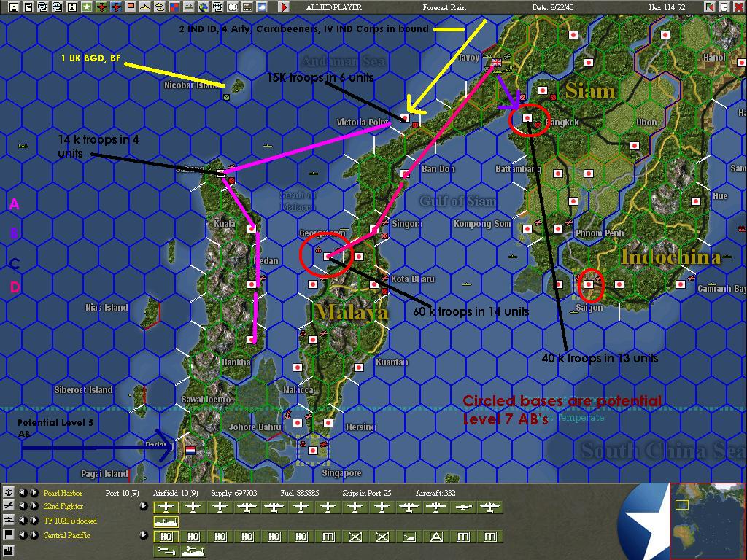Select the Dutch flag base at Padang
Image resolution: width=747 pixels, height=560 pixels.
(x=190, y=450)
